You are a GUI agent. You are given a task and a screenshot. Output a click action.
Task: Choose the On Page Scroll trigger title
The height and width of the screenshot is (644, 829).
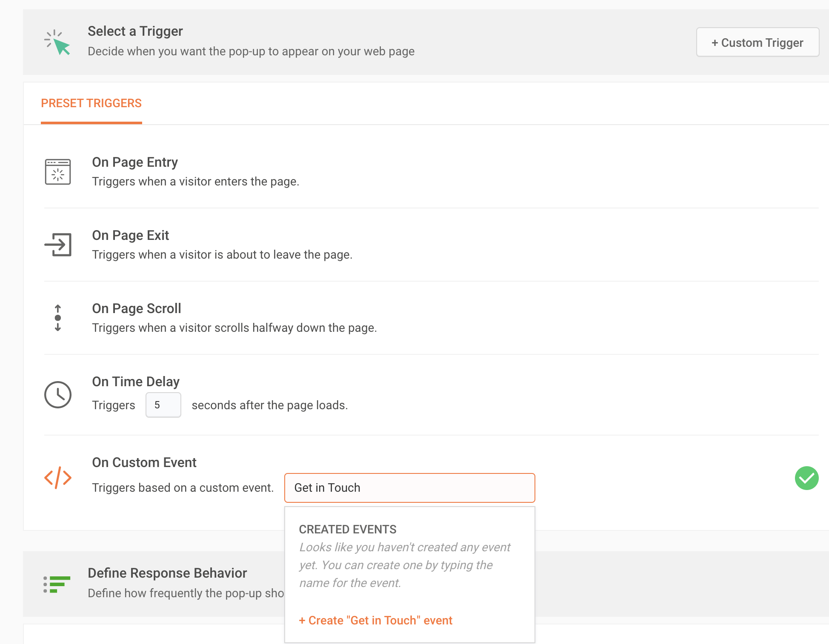coord(136,308)
